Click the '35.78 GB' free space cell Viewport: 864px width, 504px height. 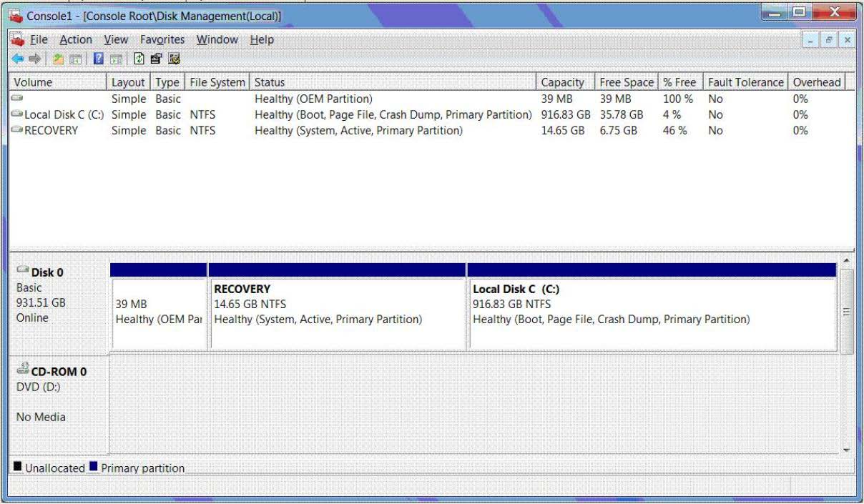click(622, 114)
